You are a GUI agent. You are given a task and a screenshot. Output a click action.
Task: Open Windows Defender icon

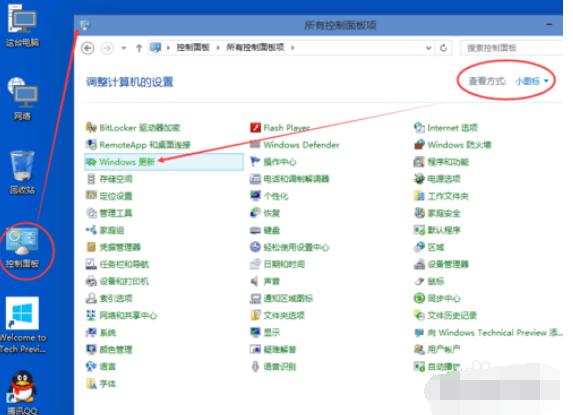pos(255,145)
